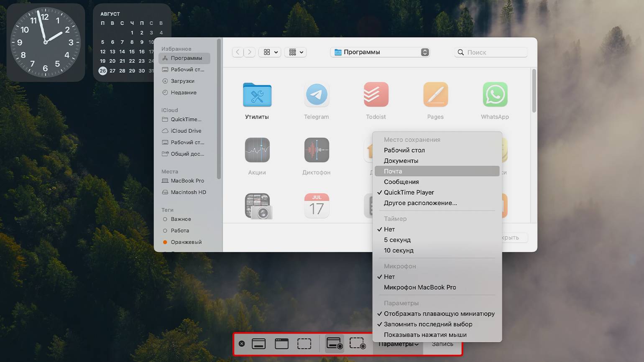Open the Программы location popup
The image size is (644, 362).
(380, 52)
